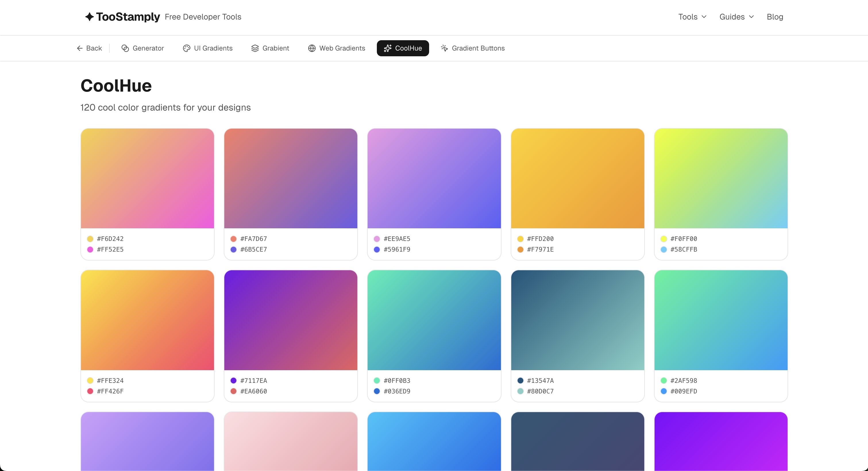
Task: Switch to the Gradient Buttons tab
Action: 473,48
